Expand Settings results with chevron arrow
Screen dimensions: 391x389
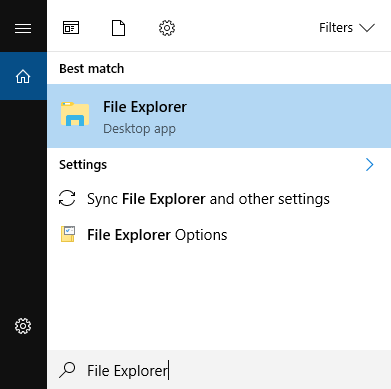[x=369, y=165]
